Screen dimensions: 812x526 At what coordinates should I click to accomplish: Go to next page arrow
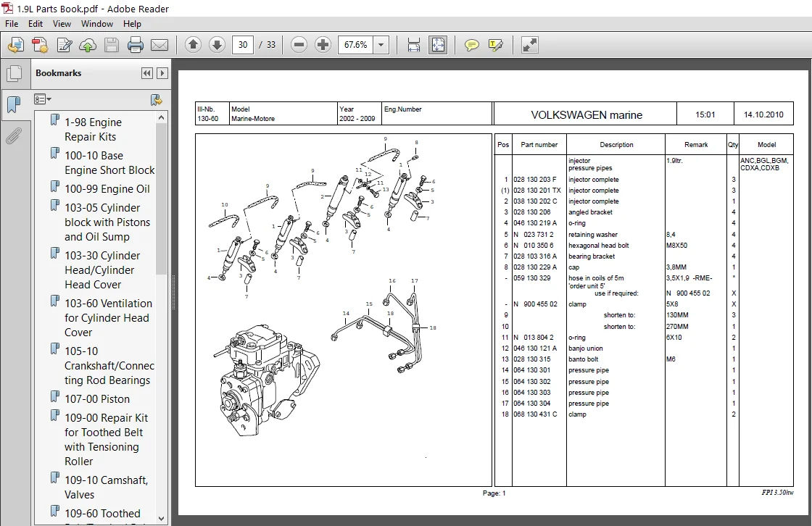click(217, 45)
